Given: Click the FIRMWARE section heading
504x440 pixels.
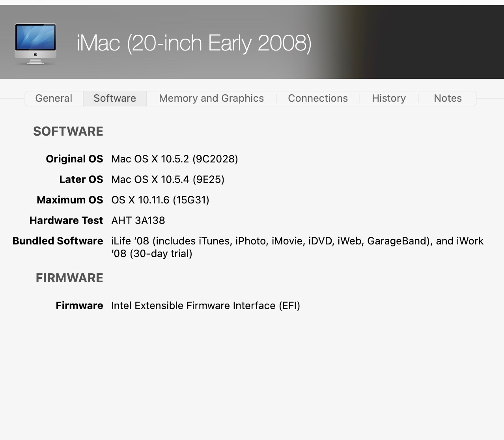Looking at the screenshot, I should click(x=69, y=278).
